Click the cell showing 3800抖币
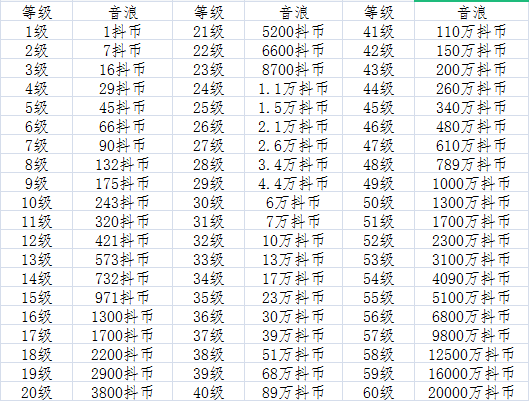The width and height of the screenshot is (529, 401). pos(122,393)
